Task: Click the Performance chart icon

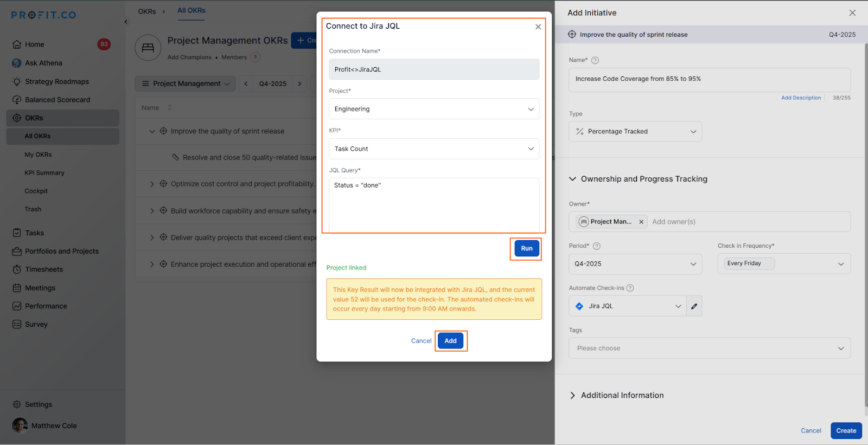Action: pos(17,306)
